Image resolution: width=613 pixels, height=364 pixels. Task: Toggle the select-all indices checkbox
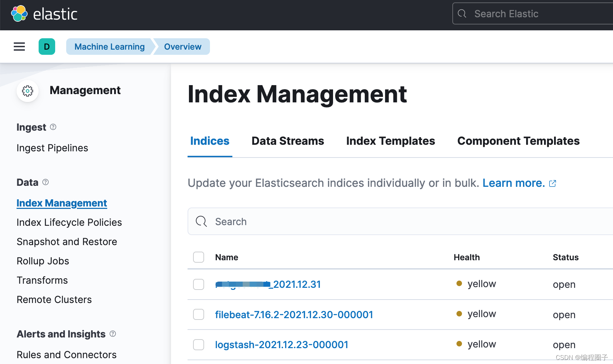click(199, 257)
